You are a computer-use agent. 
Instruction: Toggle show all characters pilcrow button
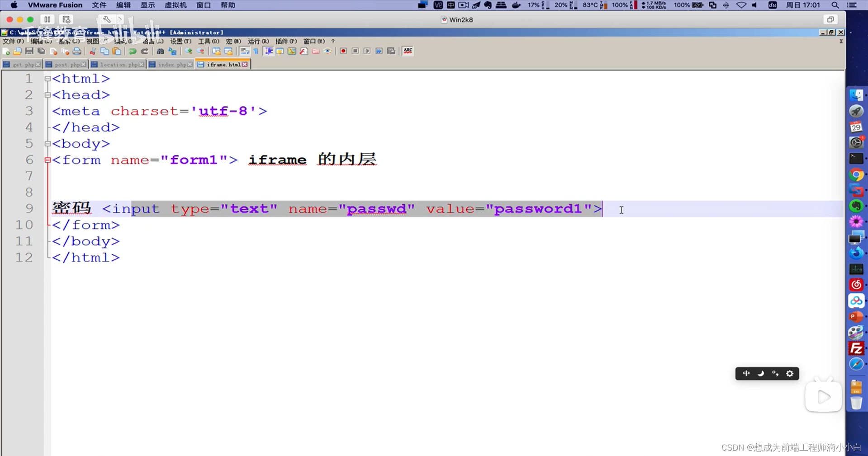coord(256,51)
